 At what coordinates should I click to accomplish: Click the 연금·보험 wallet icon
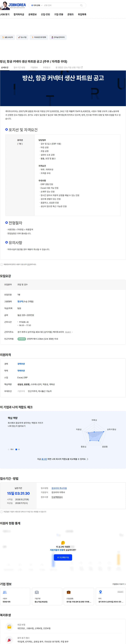(x=9, y=627)
